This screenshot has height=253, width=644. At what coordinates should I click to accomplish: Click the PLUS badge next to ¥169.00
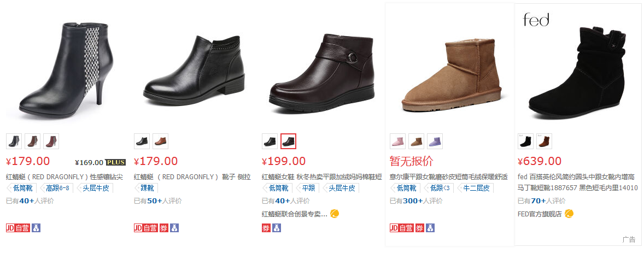pos(115,162)
